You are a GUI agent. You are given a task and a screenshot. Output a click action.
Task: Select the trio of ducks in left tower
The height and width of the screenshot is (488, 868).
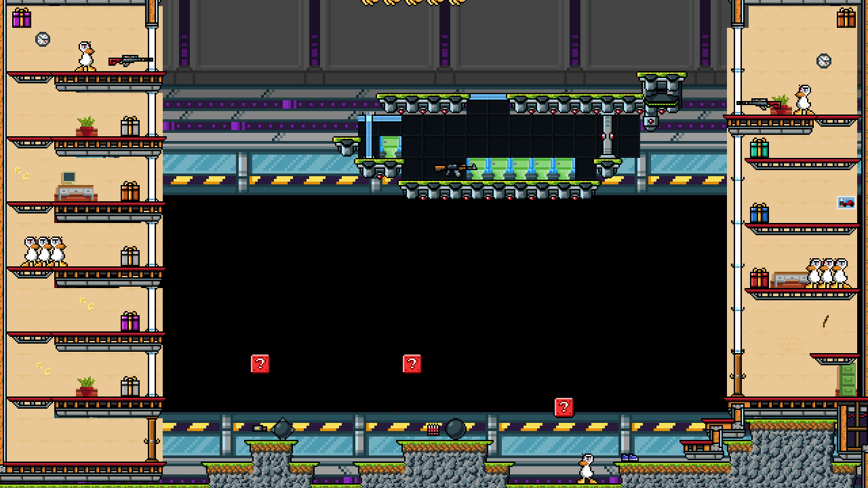tap(44, 251)
